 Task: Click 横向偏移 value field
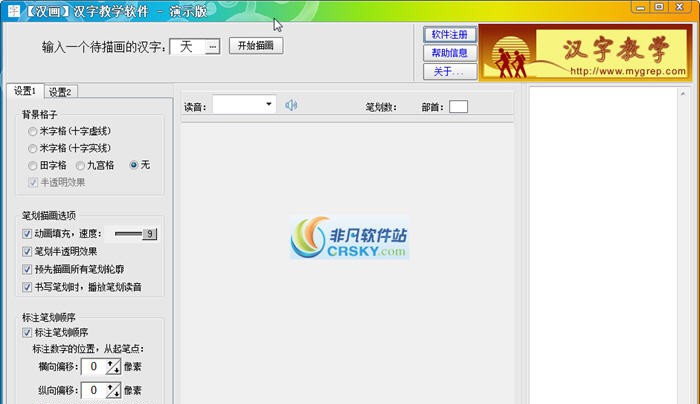click(x=94, y=367)
